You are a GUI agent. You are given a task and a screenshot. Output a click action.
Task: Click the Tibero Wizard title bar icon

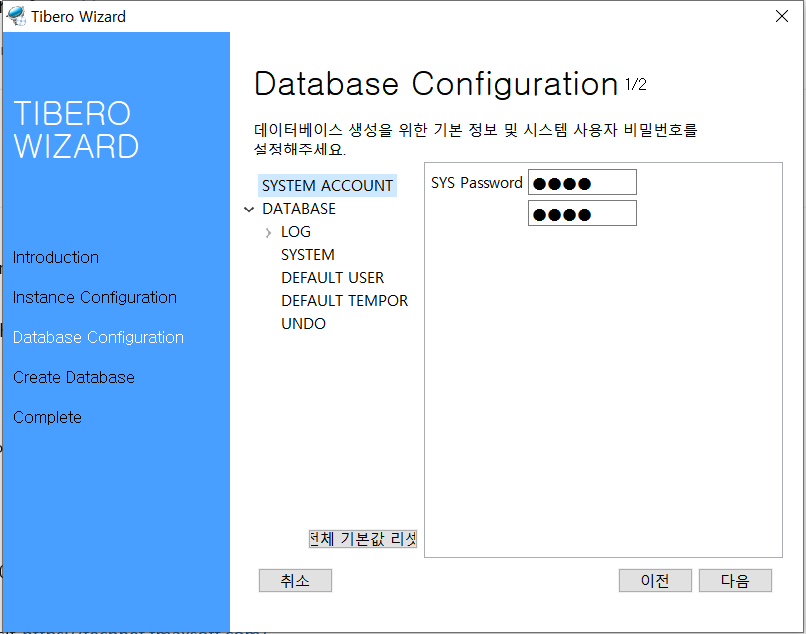coord(16,16)
